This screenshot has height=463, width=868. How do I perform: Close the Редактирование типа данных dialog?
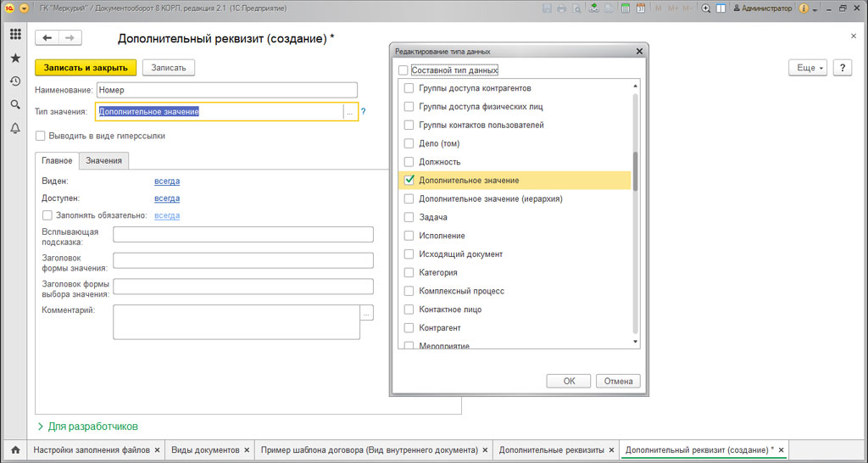(639, 51)
